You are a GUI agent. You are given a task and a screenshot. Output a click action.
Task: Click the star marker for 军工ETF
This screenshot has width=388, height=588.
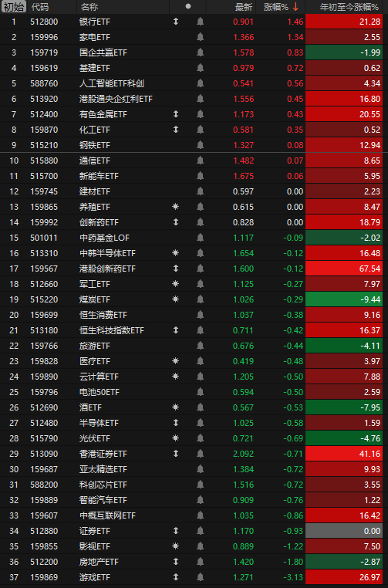(175, 284)
